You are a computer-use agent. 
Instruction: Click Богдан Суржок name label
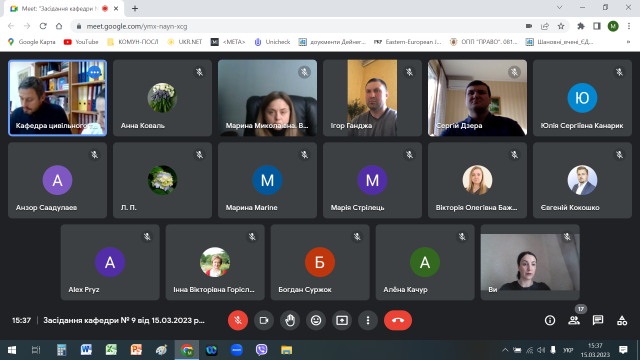click(305, 290)
